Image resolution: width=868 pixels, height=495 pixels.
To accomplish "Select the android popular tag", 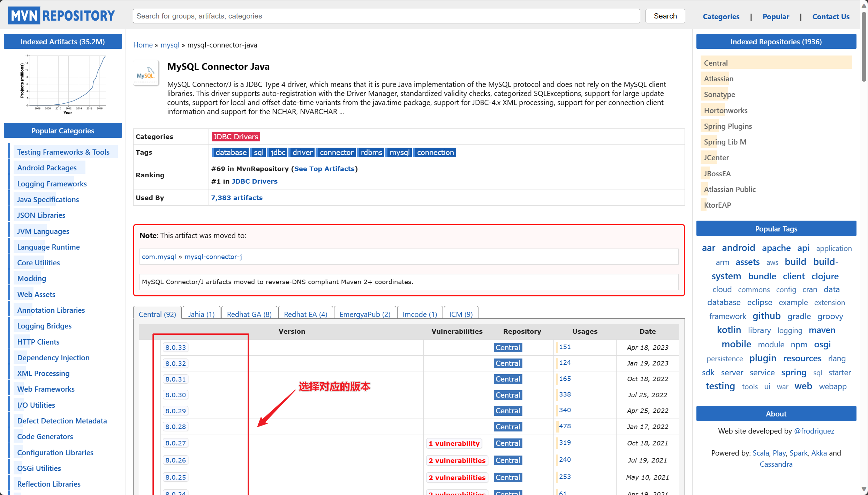I will tap(738, 247).
